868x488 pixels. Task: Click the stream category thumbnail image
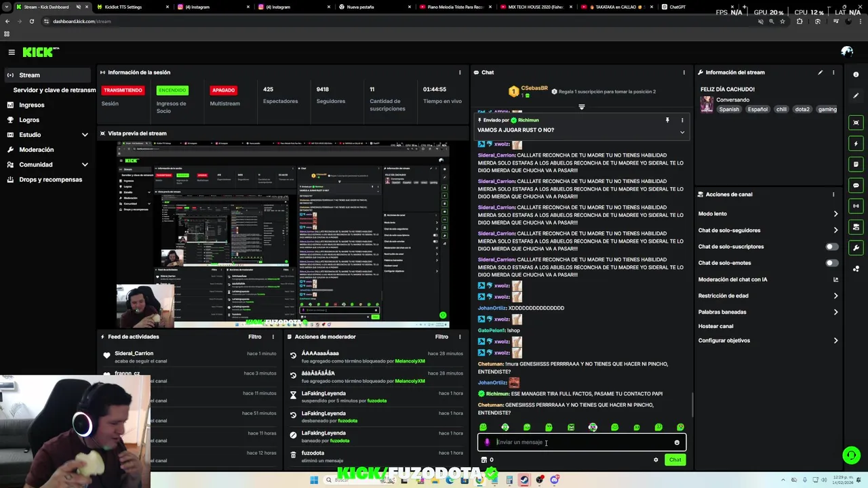click(707, 104)
